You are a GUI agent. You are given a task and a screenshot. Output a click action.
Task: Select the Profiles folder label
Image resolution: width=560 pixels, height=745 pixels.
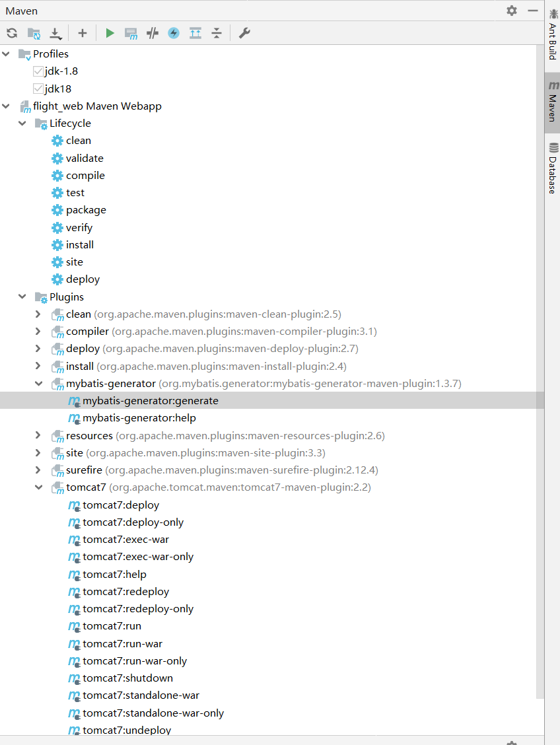(x=51, y=54)
